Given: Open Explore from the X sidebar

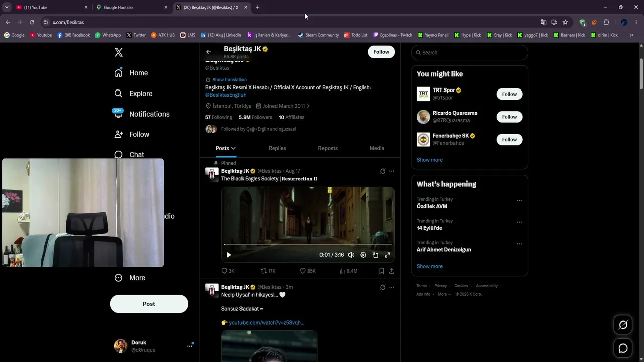Looking at the screenshot, I should pos(133,94).
